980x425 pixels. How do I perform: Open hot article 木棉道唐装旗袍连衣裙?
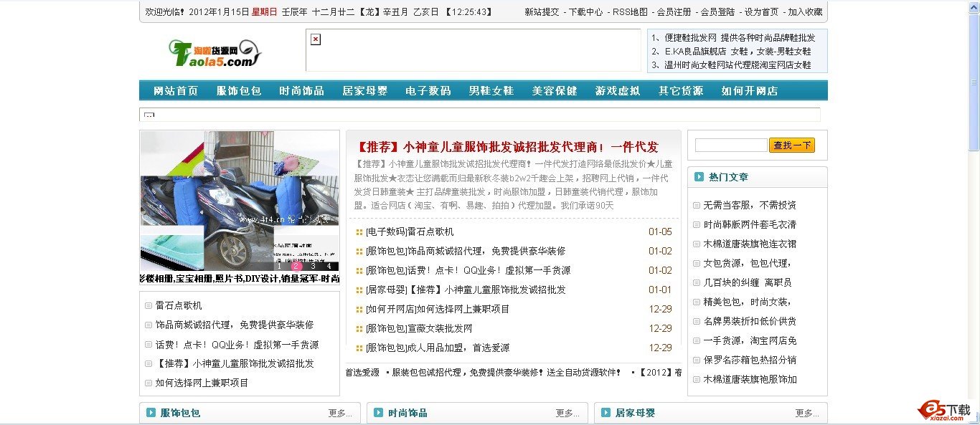pos(750,244)
